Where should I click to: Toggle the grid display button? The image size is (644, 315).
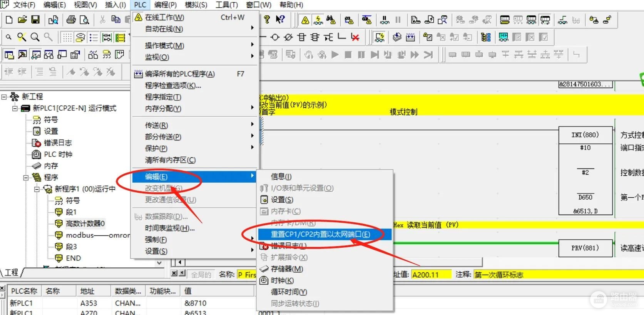point(67,37)
